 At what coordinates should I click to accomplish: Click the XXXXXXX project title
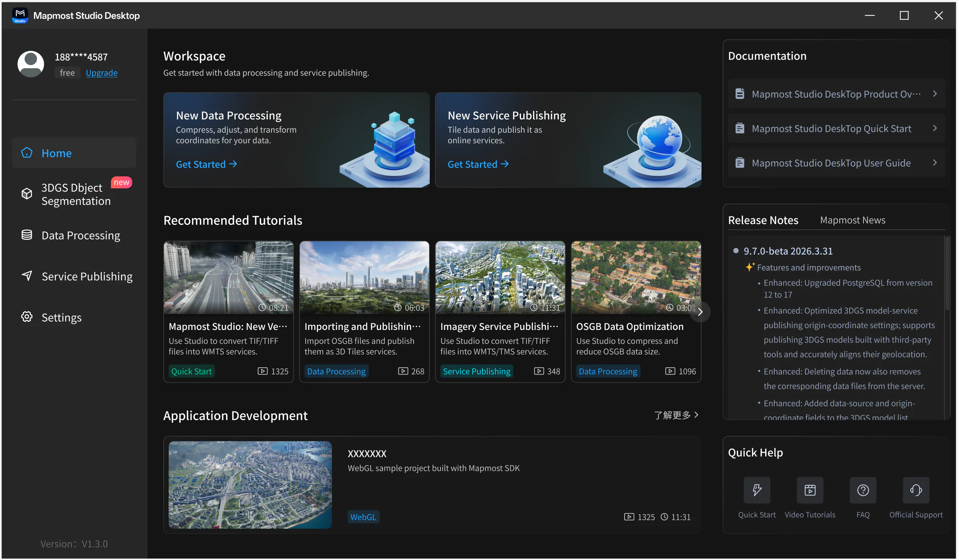point(367,453)
